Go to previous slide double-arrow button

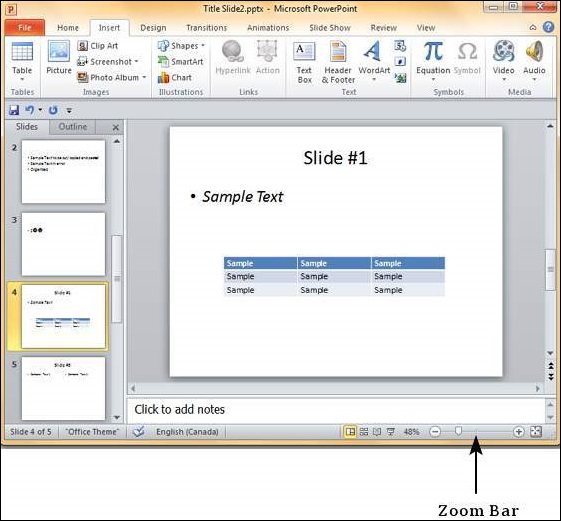(x=551, y=366)
